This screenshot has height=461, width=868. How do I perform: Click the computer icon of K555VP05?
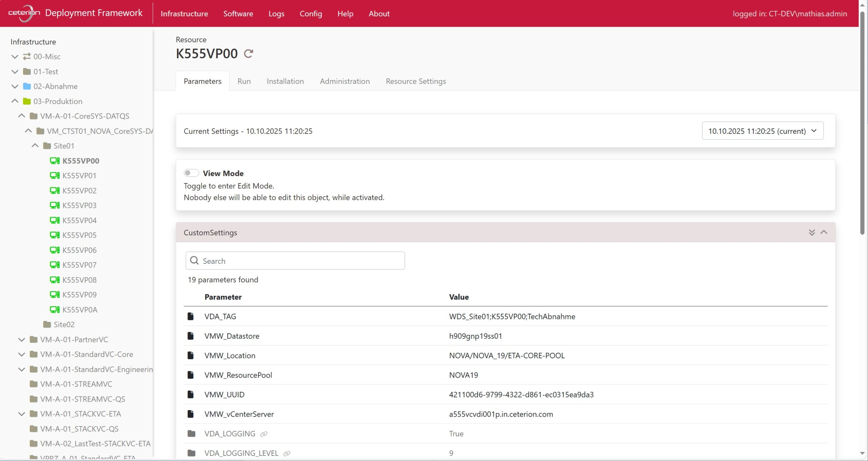(x=55, y=235)
